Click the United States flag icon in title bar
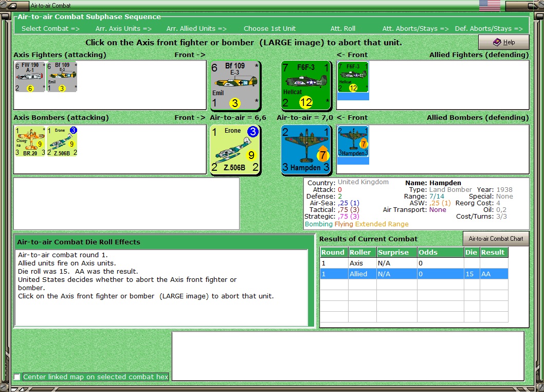544x392 pixels. tap(489, 6)
